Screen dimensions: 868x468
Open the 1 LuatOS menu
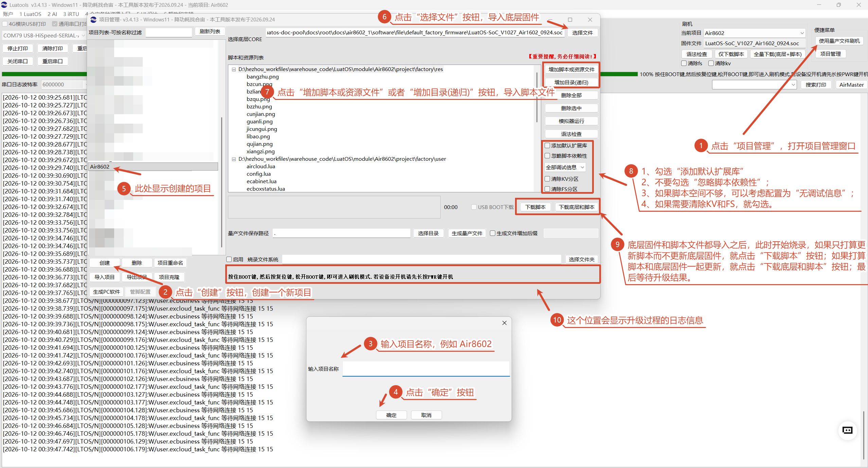pyautogui.click(x=30, y=14)
